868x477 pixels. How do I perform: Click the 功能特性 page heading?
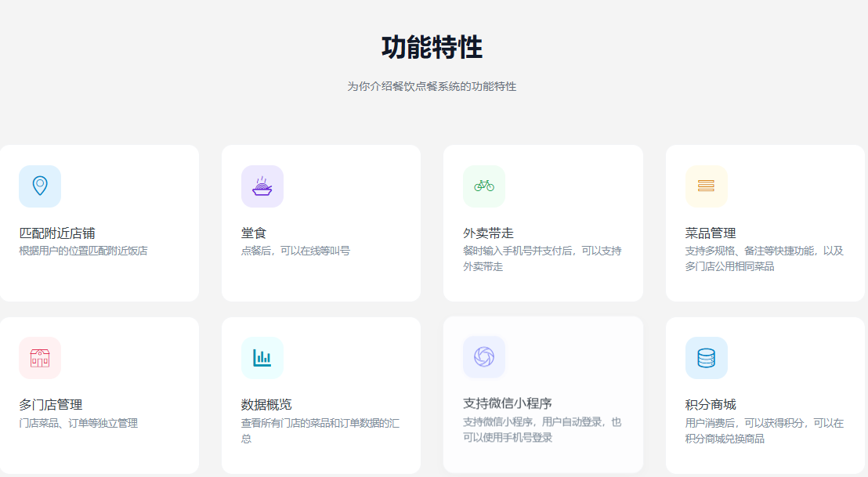coord(432,48)
